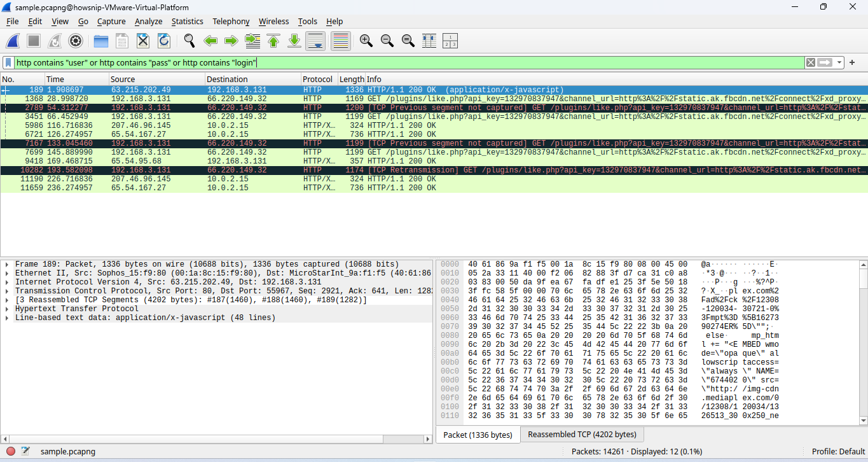Apply the display filter arrow
The width and height of the screenshot is (868, 462).
[825, 62]
